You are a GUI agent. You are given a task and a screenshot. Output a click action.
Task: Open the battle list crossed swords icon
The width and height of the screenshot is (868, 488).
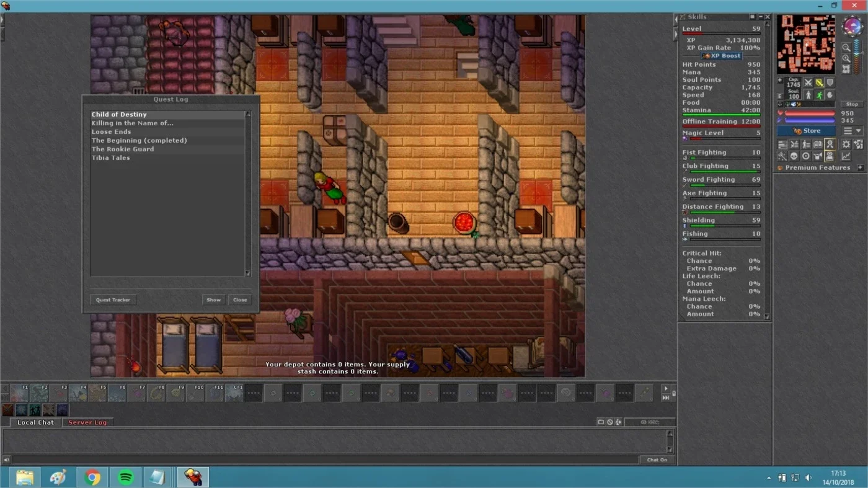pyautogui.click(x=794, y=144)
